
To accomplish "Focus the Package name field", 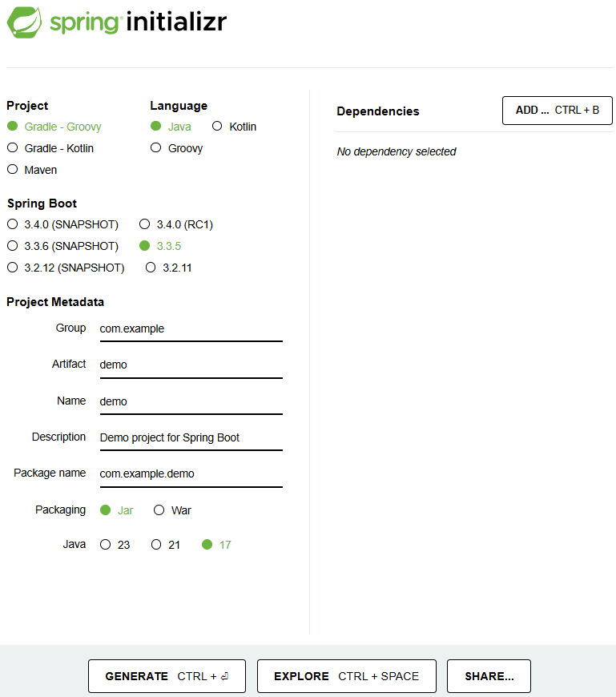I will pos(191,473).
